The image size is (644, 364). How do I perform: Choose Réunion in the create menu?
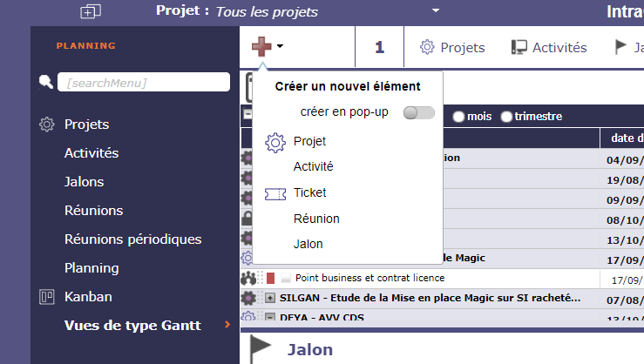316,219
